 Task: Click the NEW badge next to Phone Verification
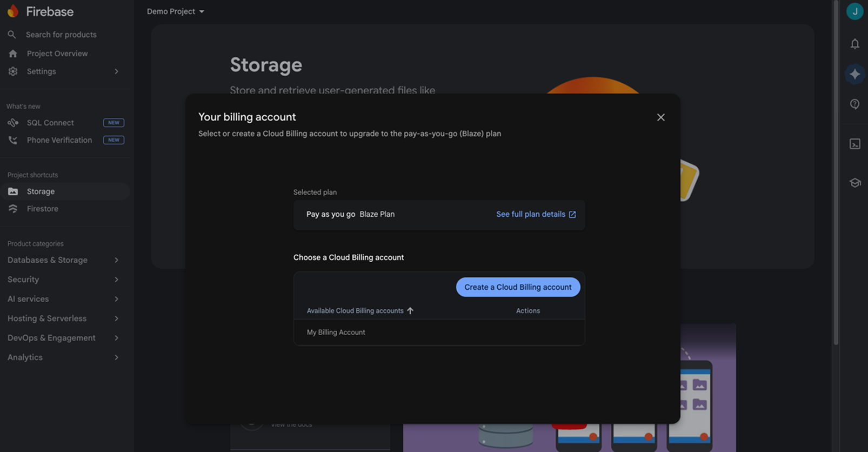(113, 140)
